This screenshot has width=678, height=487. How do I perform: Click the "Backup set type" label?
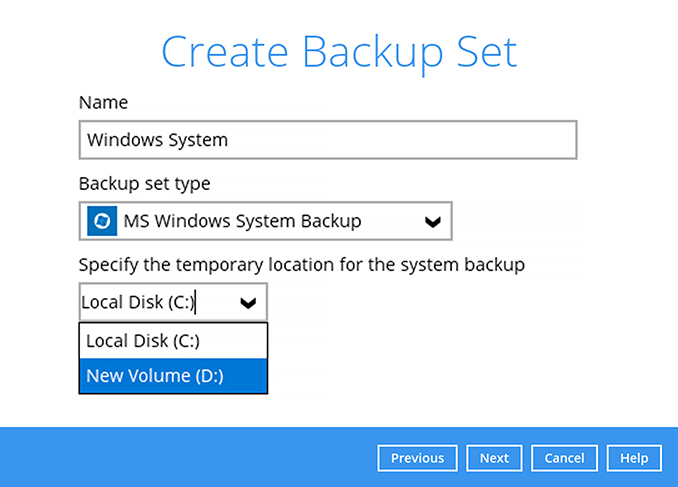coord(144,184)
